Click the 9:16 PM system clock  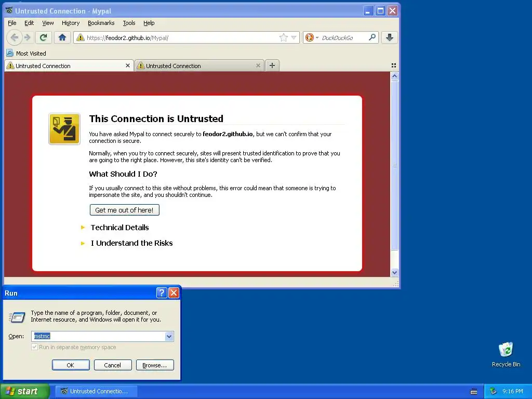513,391
